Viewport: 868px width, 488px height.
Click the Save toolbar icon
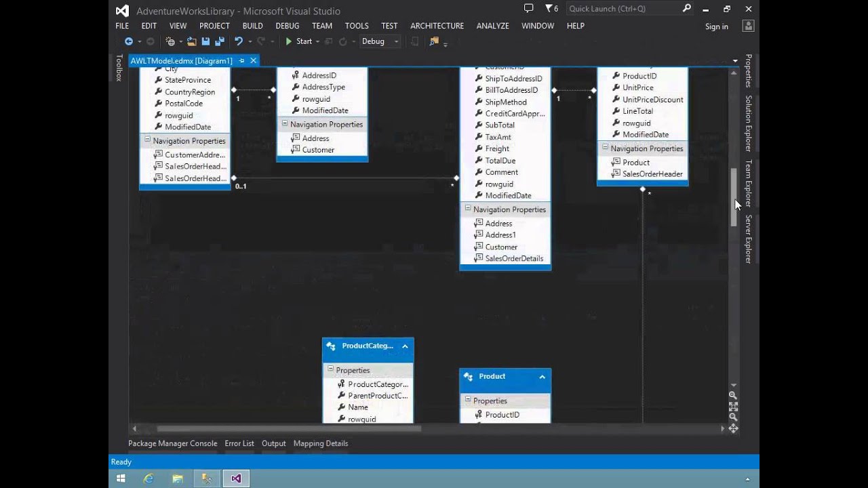click(x=206, y=41)
